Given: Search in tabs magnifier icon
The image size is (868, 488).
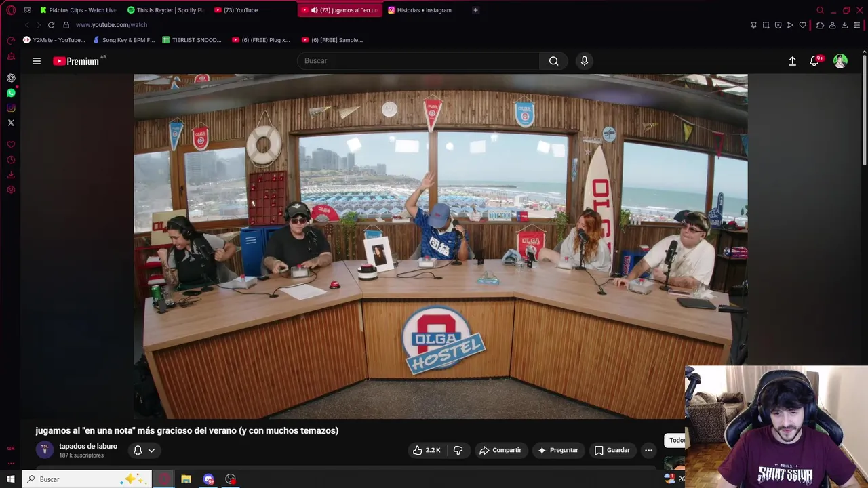Looking at the screenshot, I should point(820,10).
